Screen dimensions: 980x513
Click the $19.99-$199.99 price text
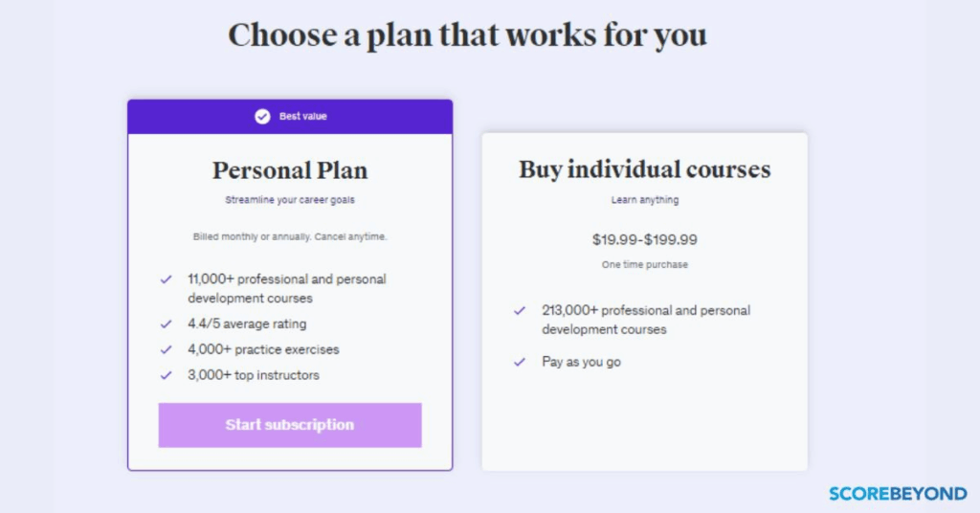pos(644,239)
